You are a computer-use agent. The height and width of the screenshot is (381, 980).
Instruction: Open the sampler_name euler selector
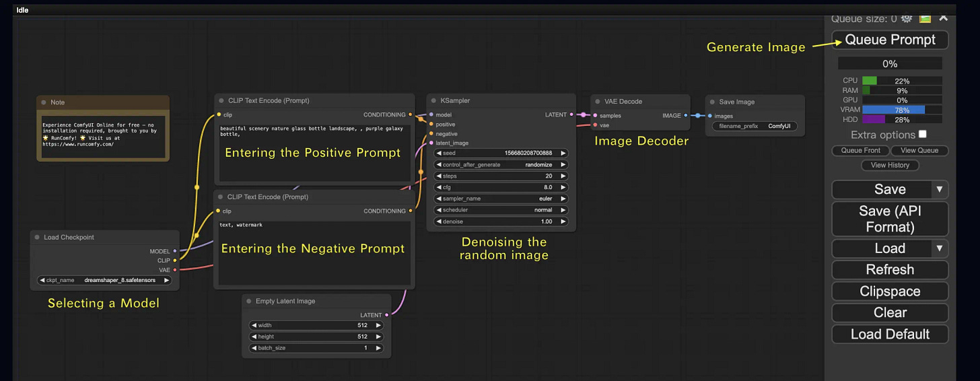502,199
